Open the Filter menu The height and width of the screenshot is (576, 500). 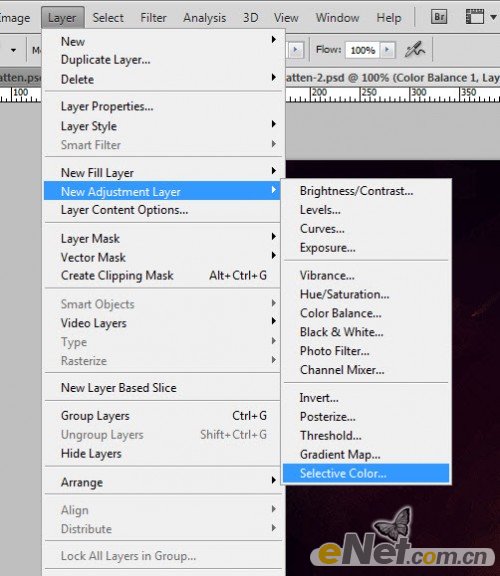click(153, 18)
